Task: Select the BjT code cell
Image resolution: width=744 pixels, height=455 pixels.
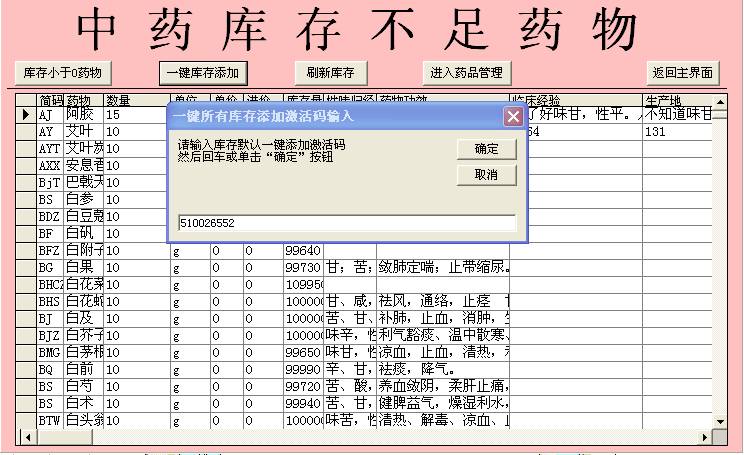Action: click(50, 183)
